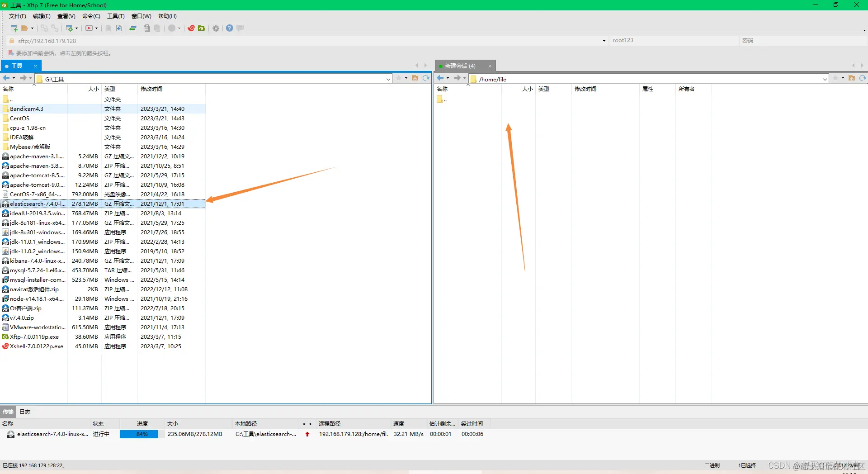The width and height of the screenshot is (868, 474).
Task: Refresh the remote pane
Action: (863, 78)
